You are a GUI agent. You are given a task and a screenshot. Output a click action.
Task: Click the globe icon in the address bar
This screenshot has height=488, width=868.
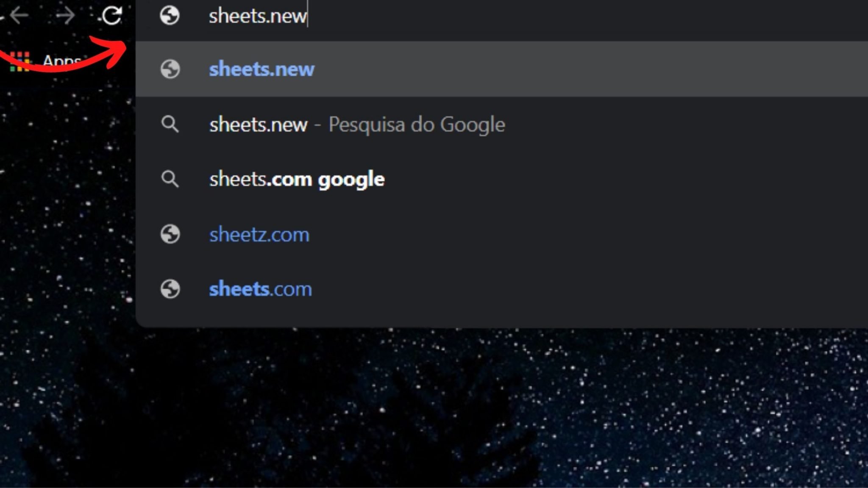coord(170,16)
